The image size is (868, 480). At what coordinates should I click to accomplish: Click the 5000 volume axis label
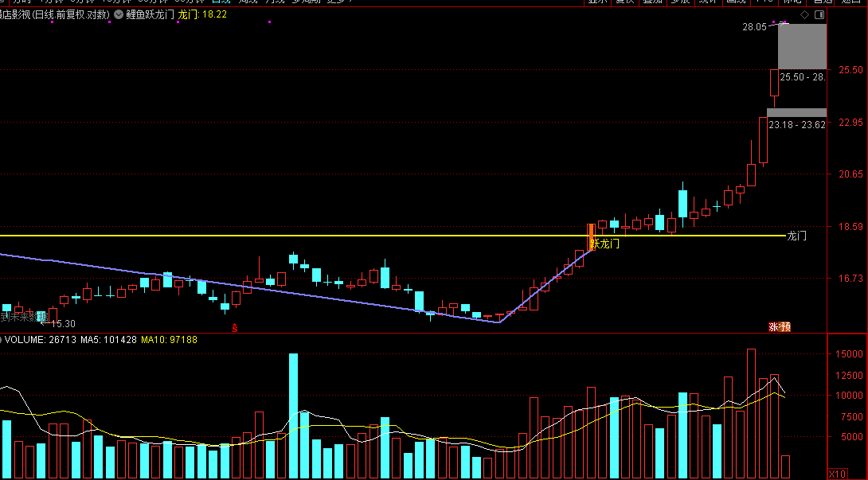(x=852, y=437)
